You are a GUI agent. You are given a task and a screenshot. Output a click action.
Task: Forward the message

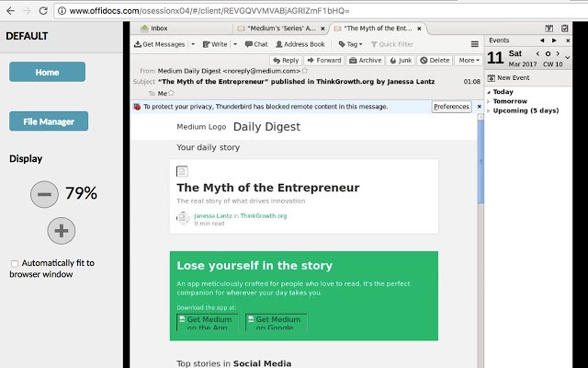(x=324, y=60)
